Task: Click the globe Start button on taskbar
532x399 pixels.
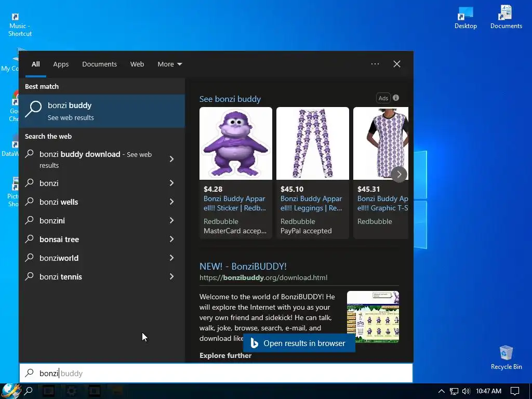Action: pos(11,391)
